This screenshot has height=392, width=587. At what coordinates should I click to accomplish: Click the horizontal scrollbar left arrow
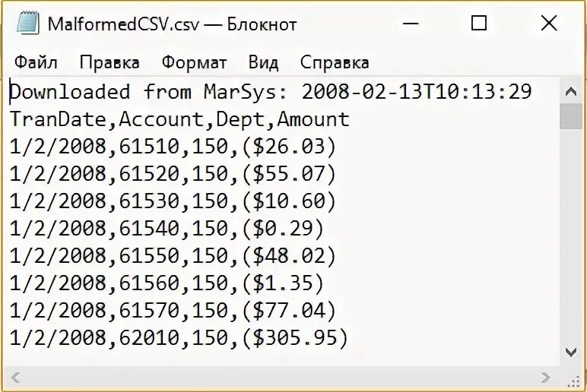point(16,377)
